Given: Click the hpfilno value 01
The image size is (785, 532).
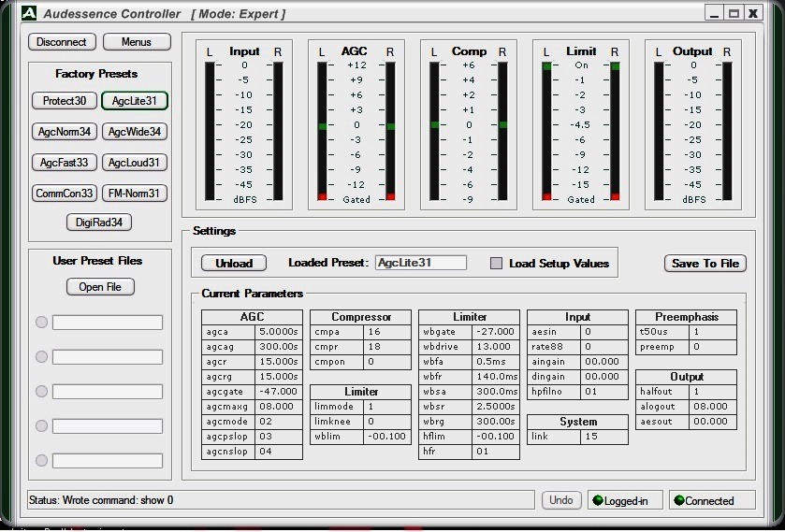Looking at the screenshot, I should [x=604, y=392].
